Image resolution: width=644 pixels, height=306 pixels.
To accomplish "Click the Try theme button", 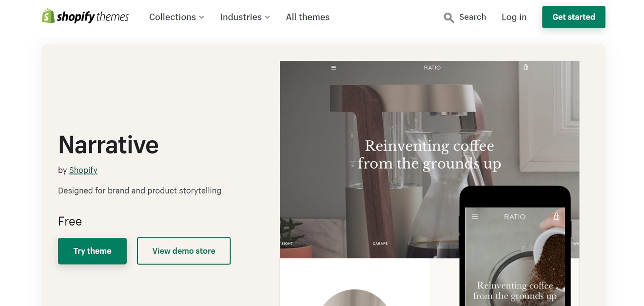I will (92, 251).
